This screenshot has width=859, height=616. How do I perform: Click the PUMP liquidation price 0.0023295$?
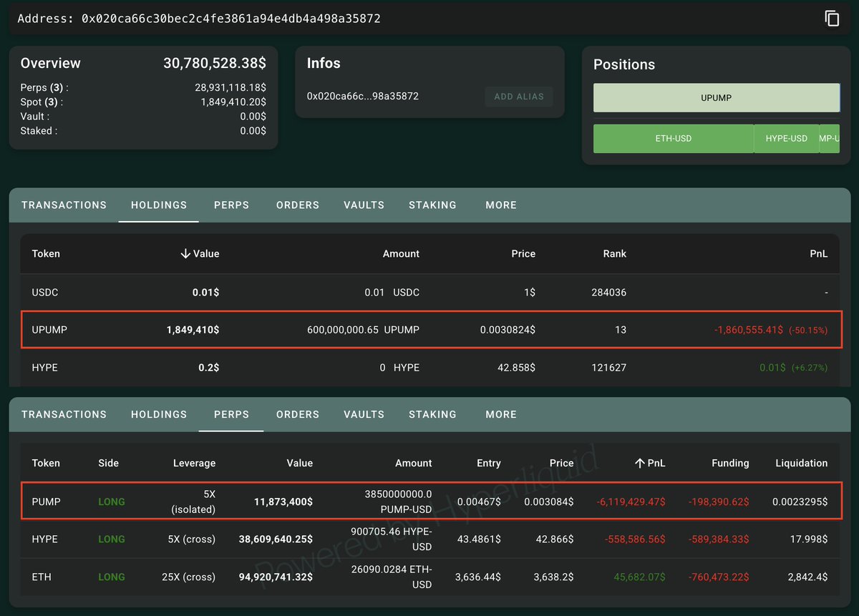[x=800, y=502]
